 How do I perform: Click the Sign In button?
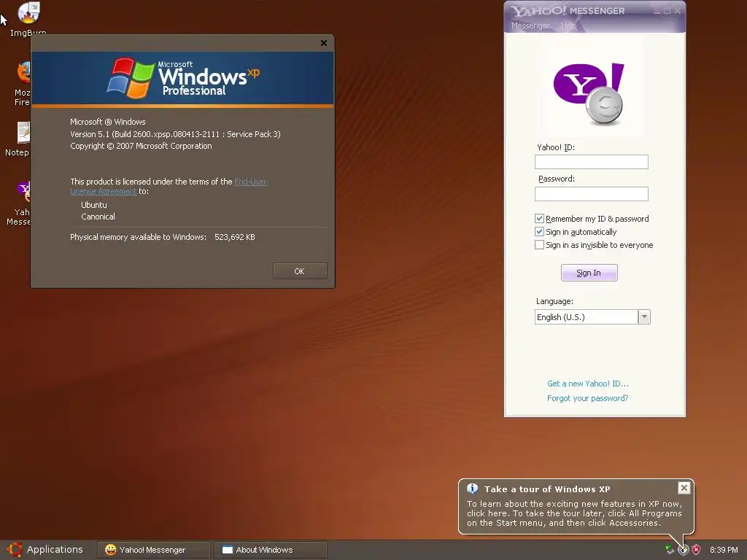pyautogui.click(x=589, y=273)
